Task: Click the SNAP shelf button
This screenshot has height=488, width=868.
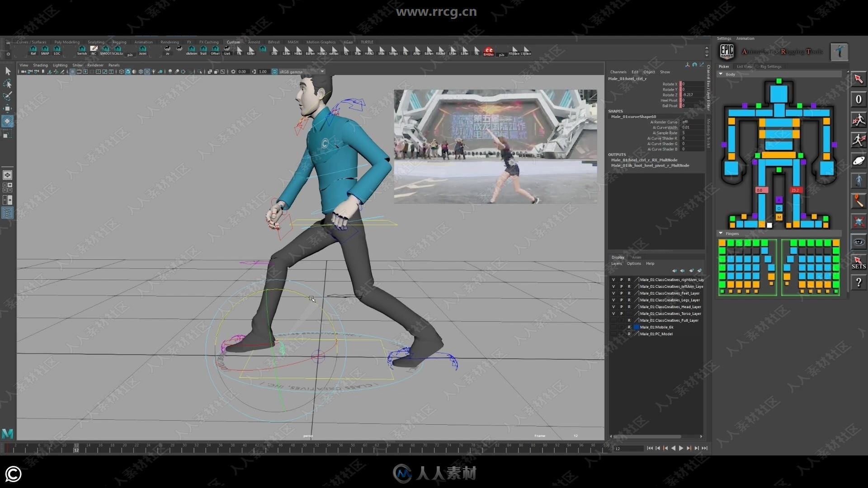Action: point(45,50)
